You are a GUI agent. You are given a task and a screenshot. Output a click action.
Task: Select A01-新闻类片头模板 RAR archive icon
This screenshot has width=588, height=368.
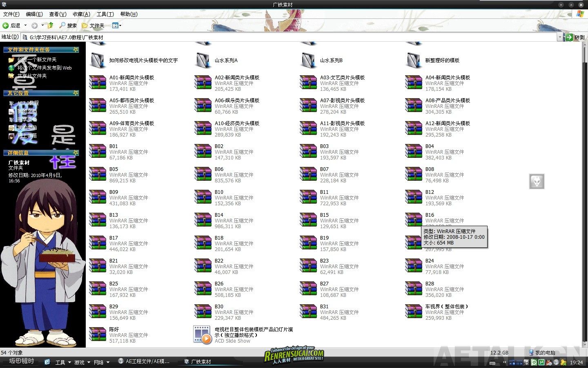coord(98,82)
